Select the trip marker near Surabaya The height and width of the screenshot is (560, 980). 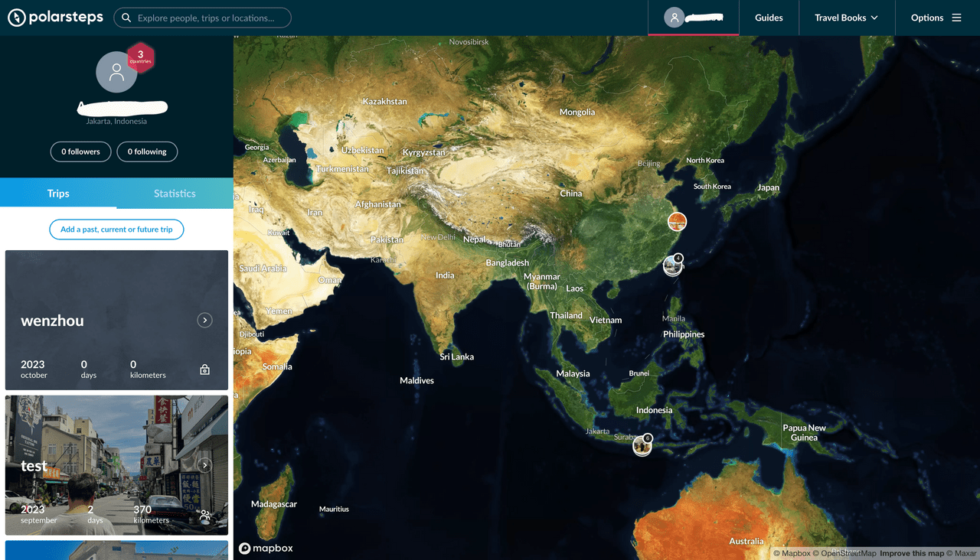point(642,446)
